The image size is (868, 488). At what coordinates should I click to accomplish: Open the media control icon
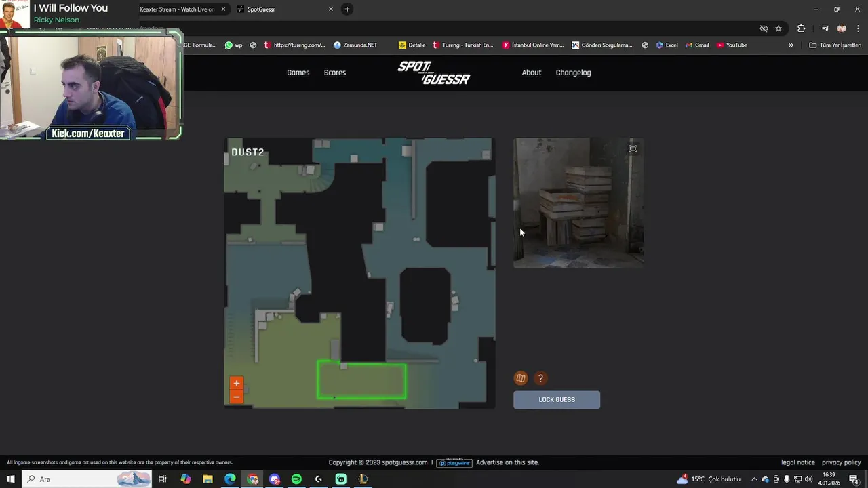point(825,28)
